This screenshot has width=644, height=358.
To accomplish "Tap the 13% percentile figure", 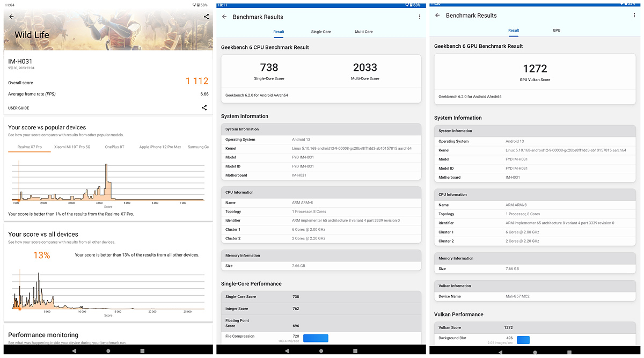I will tap(42, 255).
